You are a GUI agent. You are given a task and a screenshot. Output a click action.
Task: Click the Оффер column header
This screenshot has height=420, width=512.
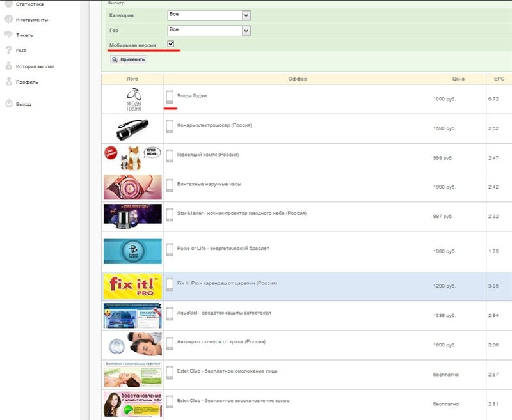[x=298, y=79]
